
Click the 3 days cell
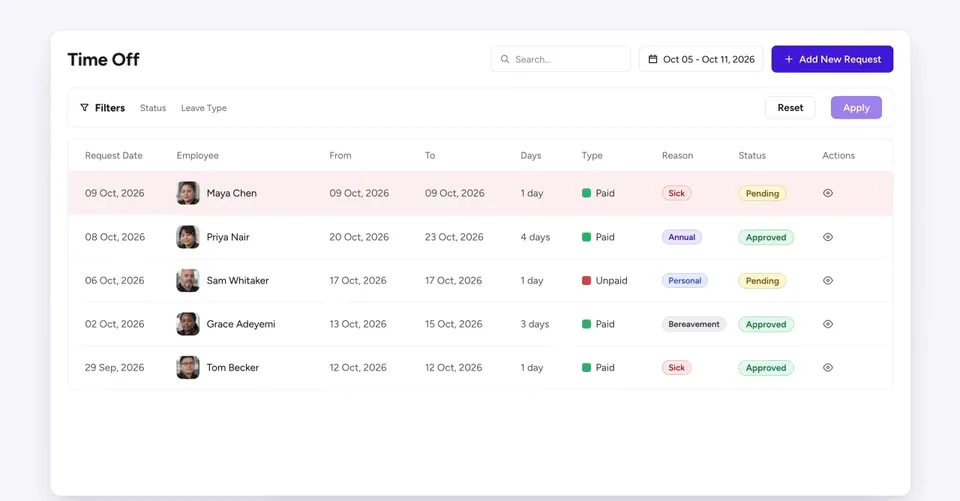coord(534,324)
